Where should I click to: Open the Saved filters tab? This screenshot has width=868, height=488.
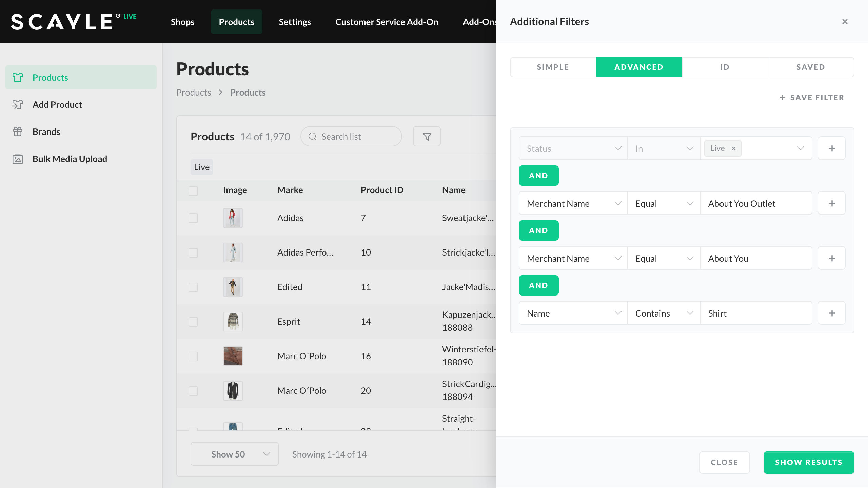pos(810,67)
